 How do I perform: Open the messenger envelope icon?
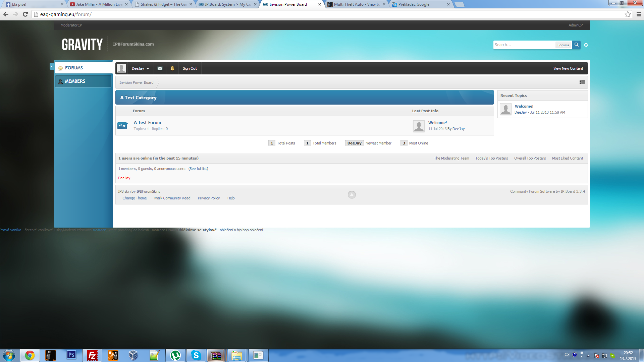coord(160,68)
